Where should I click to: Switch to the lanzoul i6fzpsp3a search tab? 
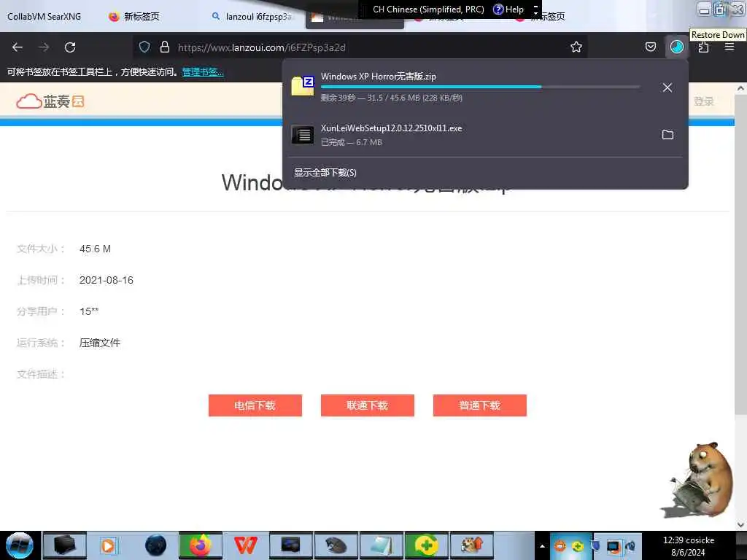pyautogui.click(x=252, y=17)
